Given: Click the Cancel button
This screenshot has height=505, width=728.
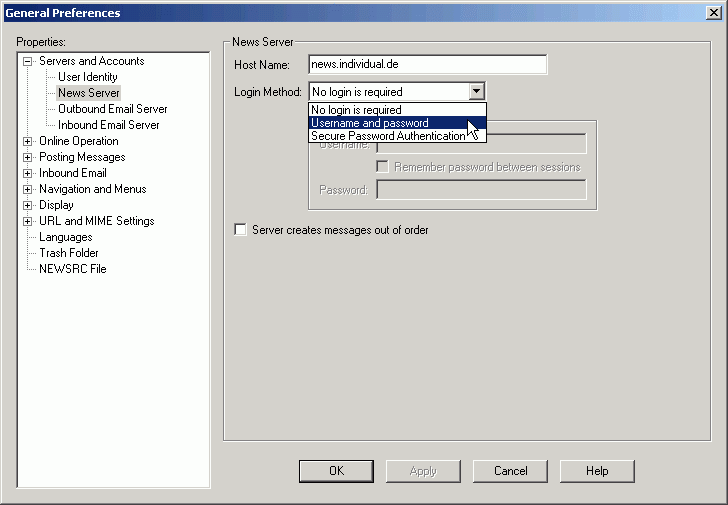Looking at the screenshot, I should pyautogui.click(x=510, y=471).
